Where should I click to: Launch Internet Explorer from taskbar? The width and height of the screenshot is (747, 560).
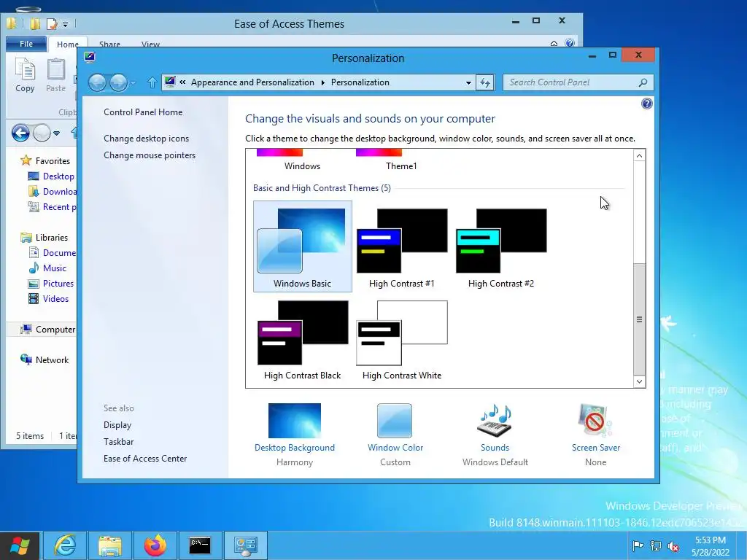tap(65, 545)
